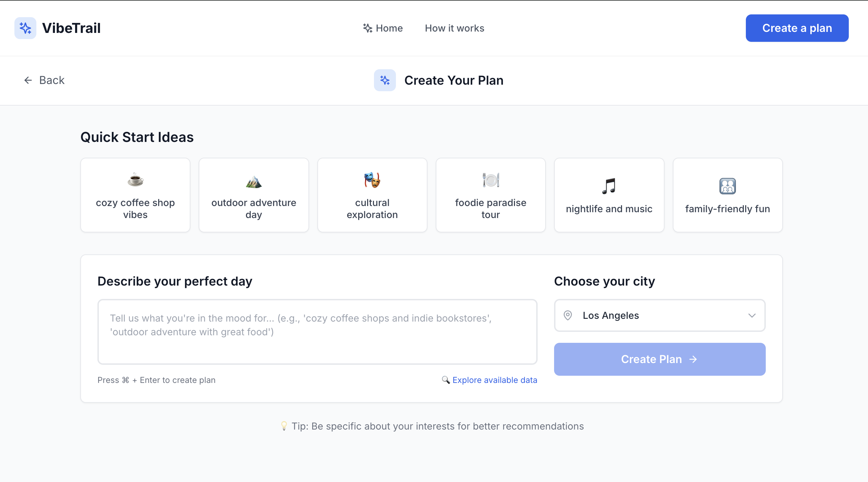The height and width of the screenshot is (482, 868).
Task: Click the theater masks icon
Action: point(372,180)
